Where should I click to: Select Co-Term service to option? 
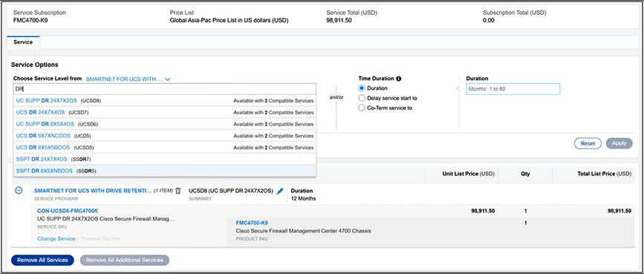click(x=362, y=108)
